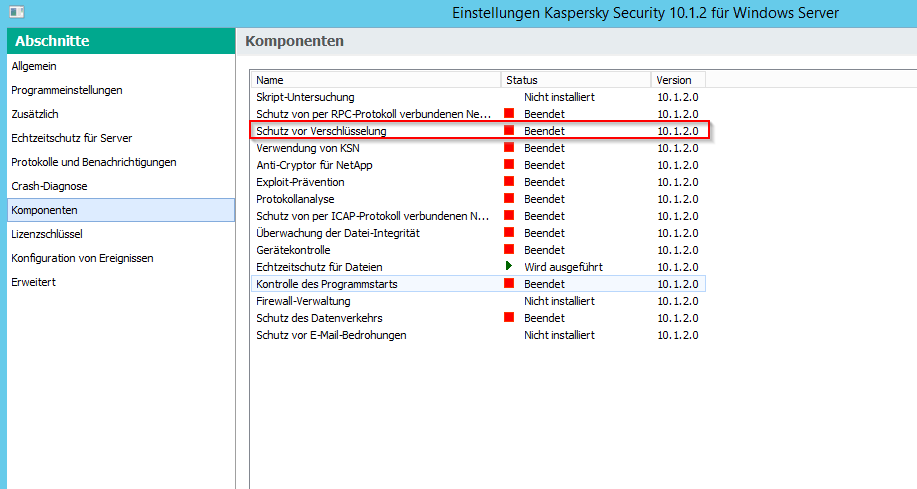
Task: Click Nicht installiert status of Schutz vor E-Mail-Bedrohungen
Action: click(x=559, y=335)
